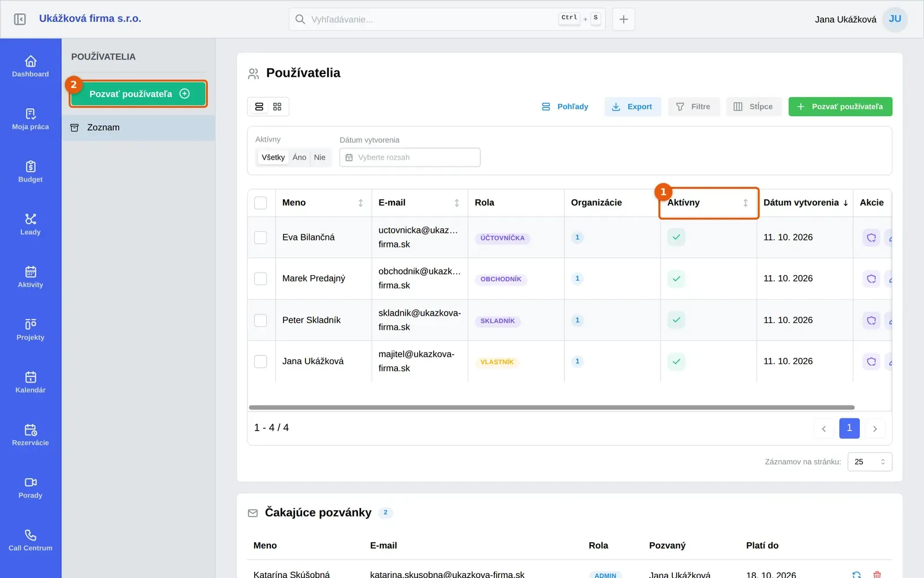The image size is (924, 578).
Task: Refresh Katarína Skúšobná invitation
Action: (x=856, y=575)
